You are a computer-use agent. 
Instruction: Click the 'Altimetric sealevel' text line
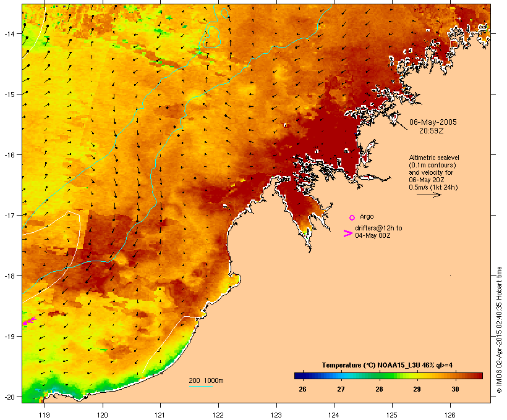[x=434, y=157]
